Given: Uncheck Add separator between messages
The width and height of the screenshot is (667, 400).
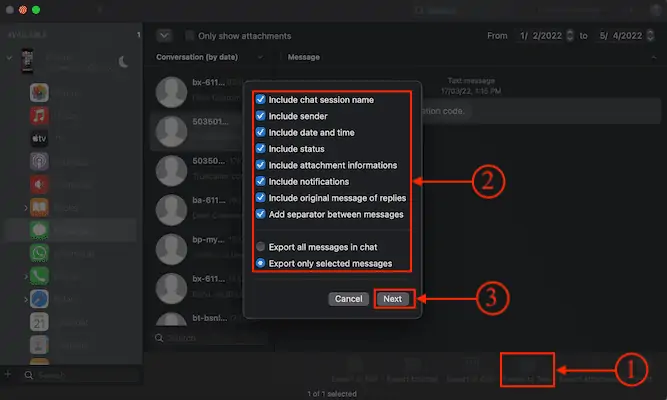Looking at the screenshot, I should [261, 214].
